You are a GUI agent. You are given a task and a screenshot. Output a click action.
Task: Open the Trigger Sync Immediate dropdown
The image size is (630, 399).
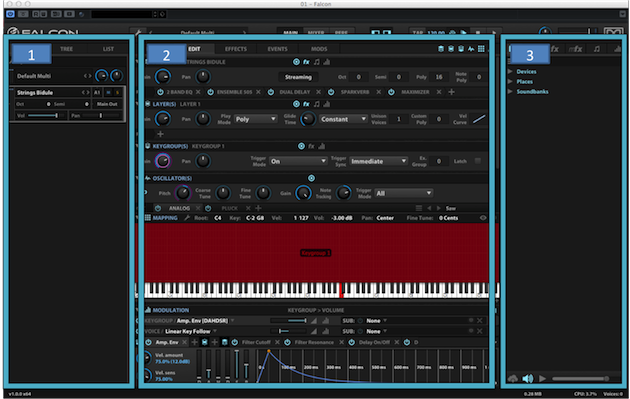point(378,161)
